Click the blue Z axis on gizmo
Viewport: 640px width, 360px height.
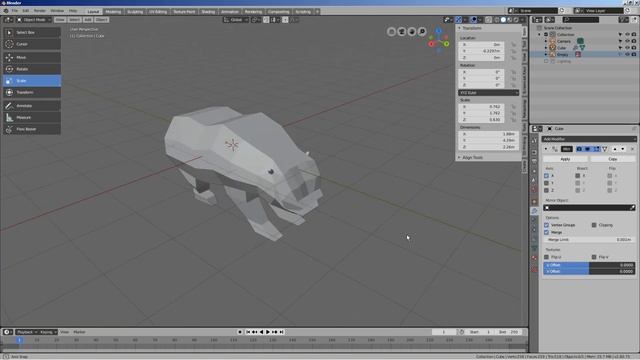click(438, 31)
